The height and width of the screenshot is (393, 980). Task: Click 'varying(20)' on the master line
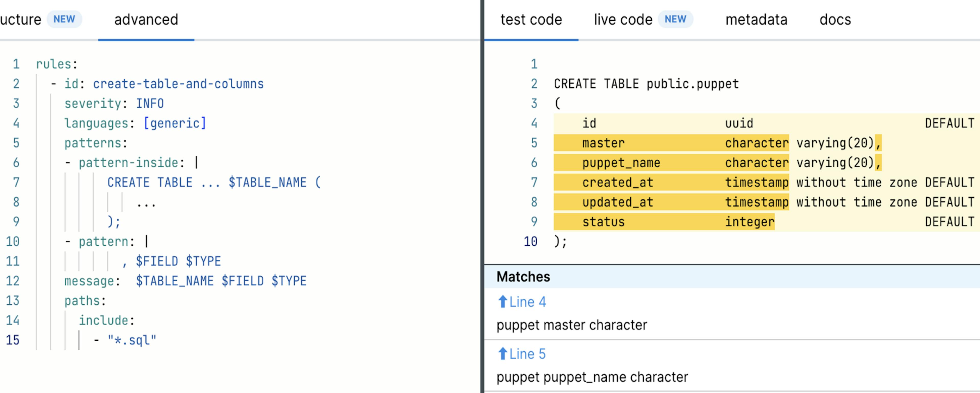835,143
